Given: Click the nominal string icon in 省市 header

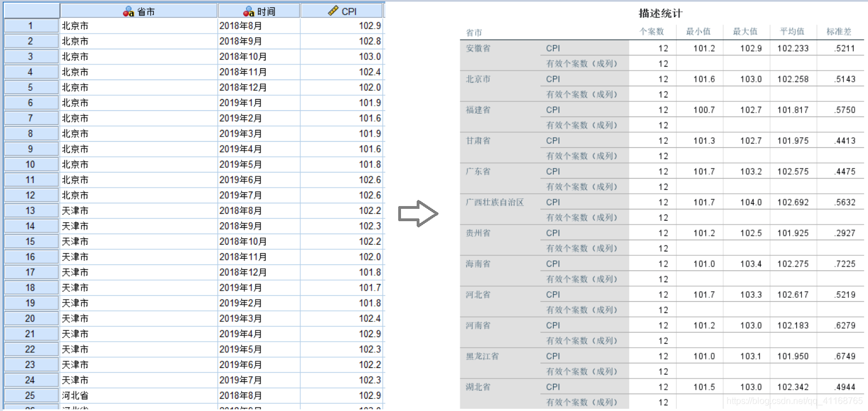Looking at the screenshot, I should tap(129, 11).
